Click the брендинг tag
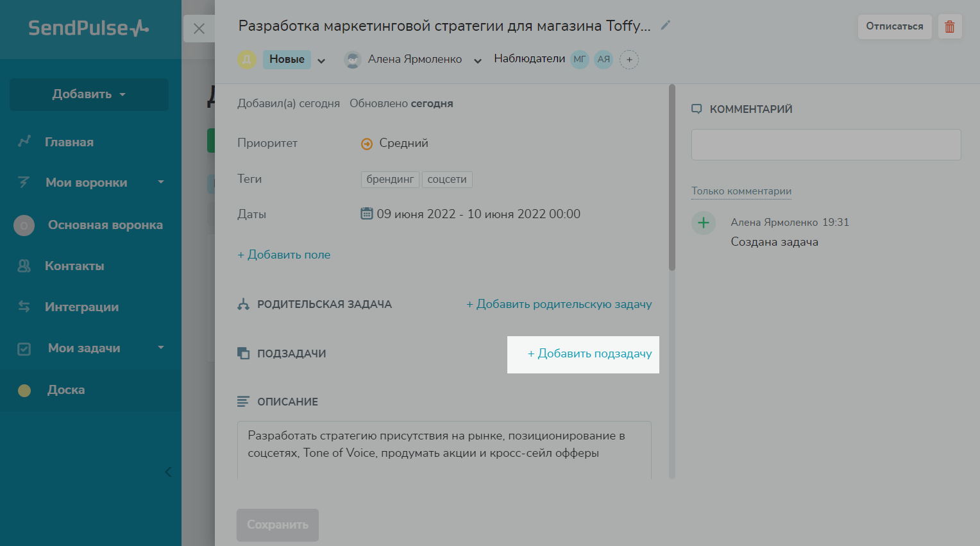This screenshot has width=980, height=546. pyautogui.click(x=390, y=179)
